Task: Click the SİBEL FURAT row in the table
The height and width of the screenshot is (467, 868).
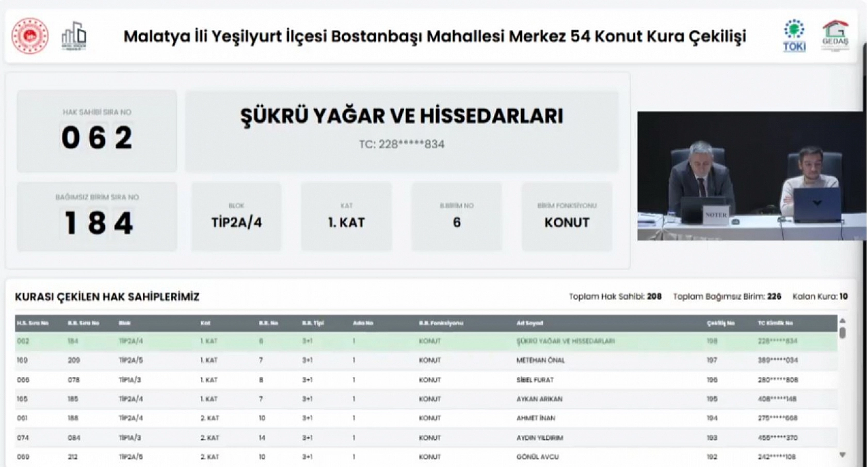Action: coord(361,379)
